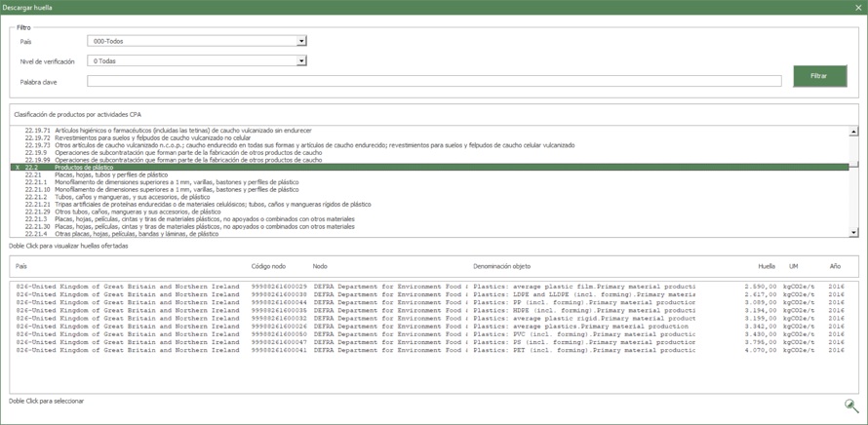Click node code 99988261600044
The width and height of the screenshot is (868, 425).
(279, 303)
